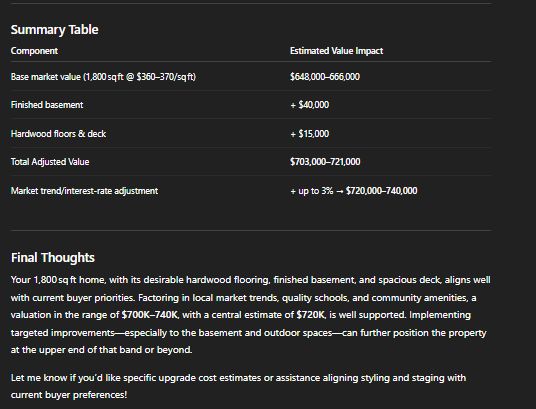
Task: Click the 'Let me know' closing paragraph
Action: pyautogui.click(x=238, y=386)
